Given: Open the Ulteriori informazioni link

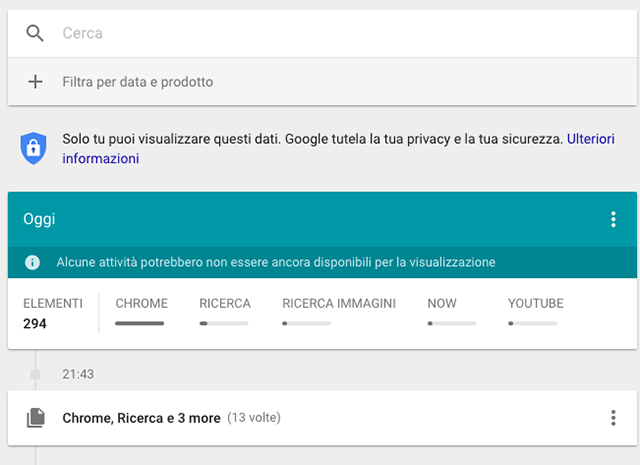Looking at the screenshot, I should (101, 158).
